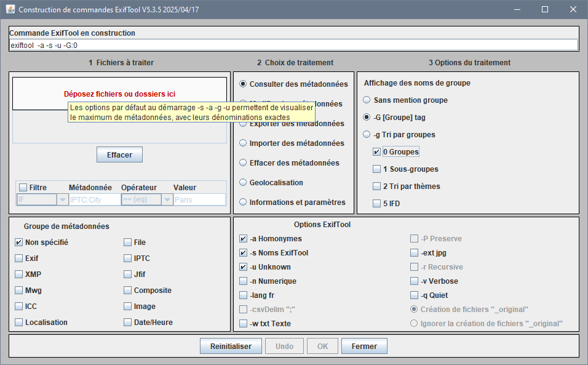Enable the -lang fr option
The width and height of the screenshot is (588, 365).
click(244, 295)
